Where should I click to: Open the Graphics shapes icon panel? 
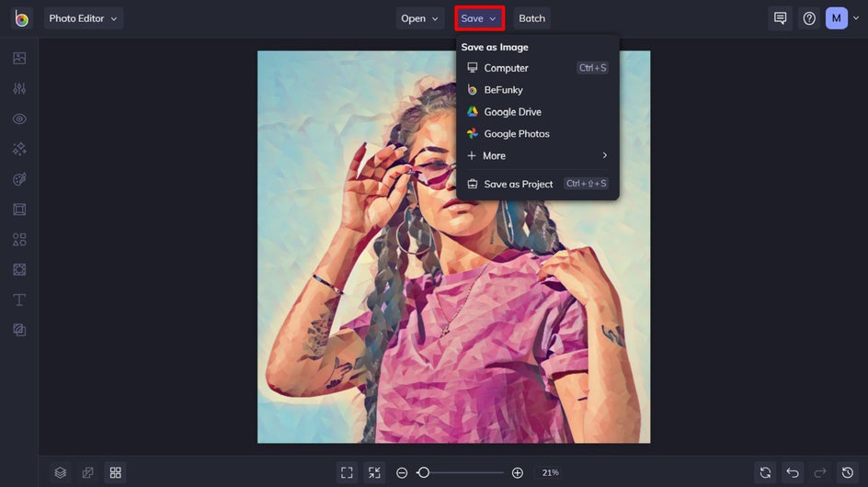[x=19, y=240]
